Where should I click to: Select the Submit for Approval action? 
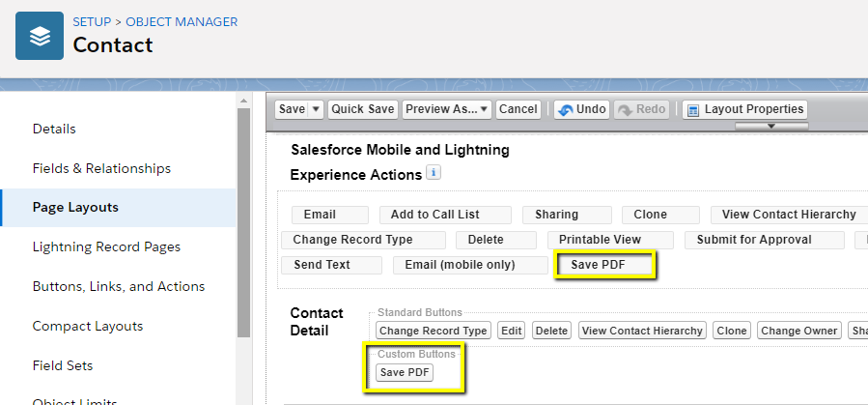point(765,240)
